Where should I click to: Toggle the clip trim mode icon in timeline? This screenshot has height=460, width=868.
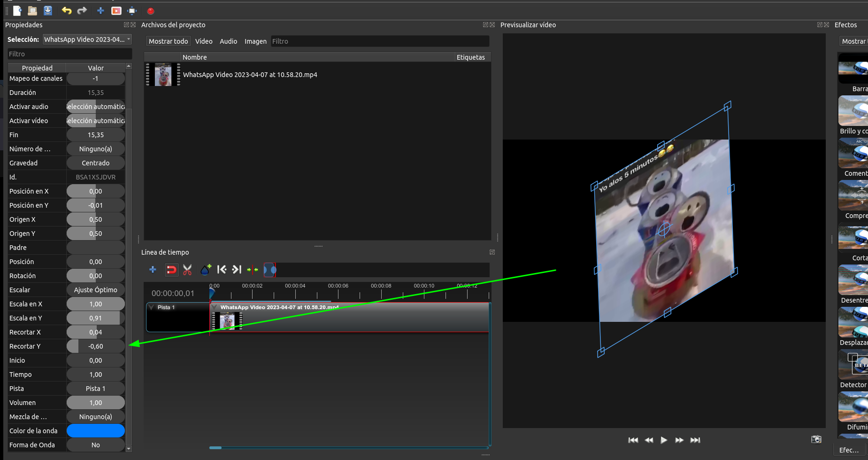[x=270, y=270]
